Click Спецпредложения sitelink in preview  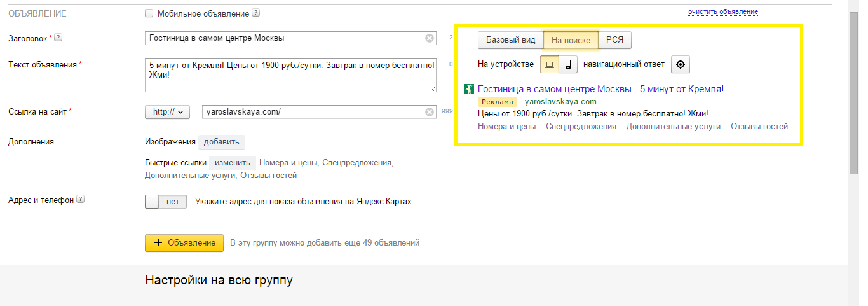(581, 127)
